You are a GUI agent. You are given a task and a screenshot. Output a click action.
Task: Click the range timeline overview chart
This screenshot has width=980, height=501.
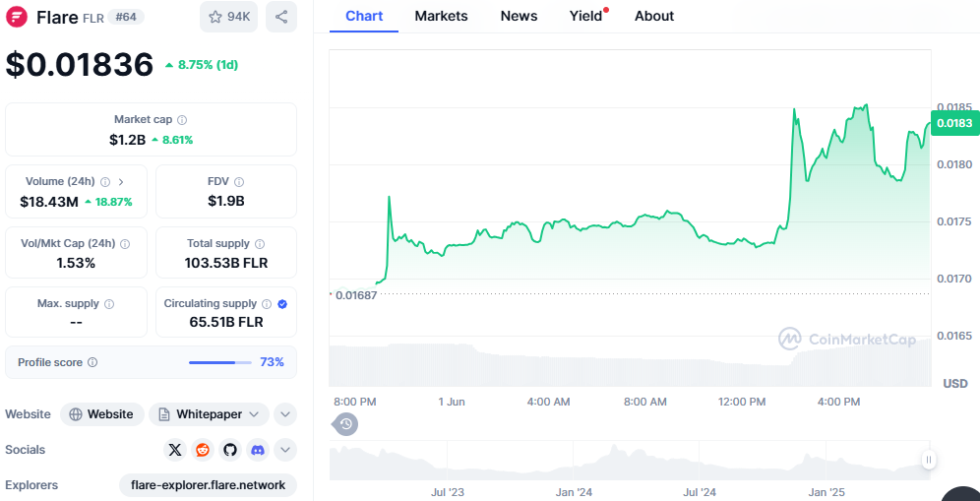[x=630, y=460]
